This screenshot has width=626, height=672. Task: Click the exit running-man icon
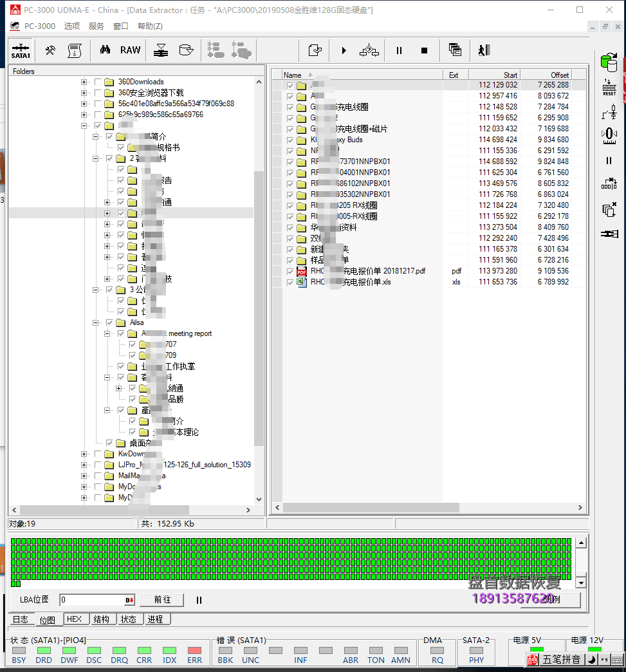coord(484,51)
